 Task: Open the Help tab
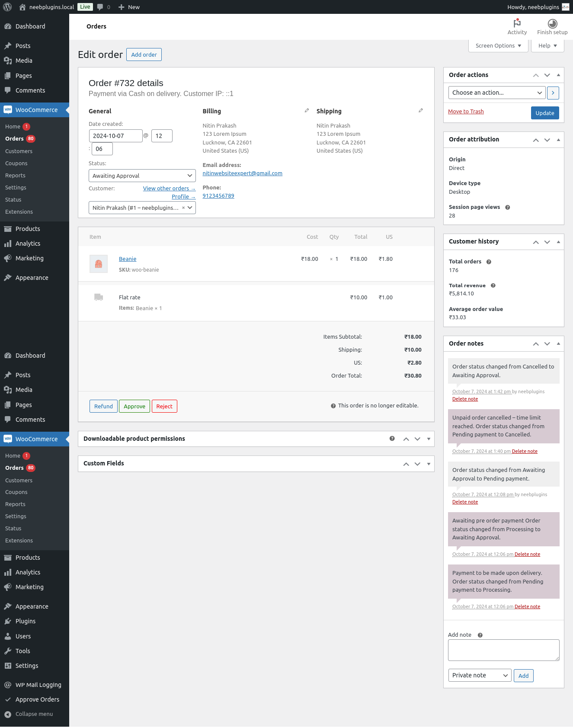coord(547,46)
